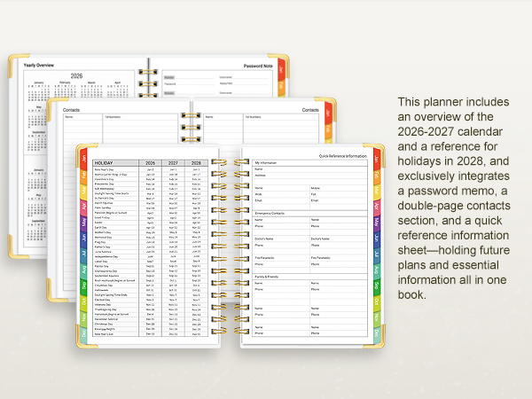
Task: Select the Jun tab on the holiday page's left edge
Action: (83, 239)
